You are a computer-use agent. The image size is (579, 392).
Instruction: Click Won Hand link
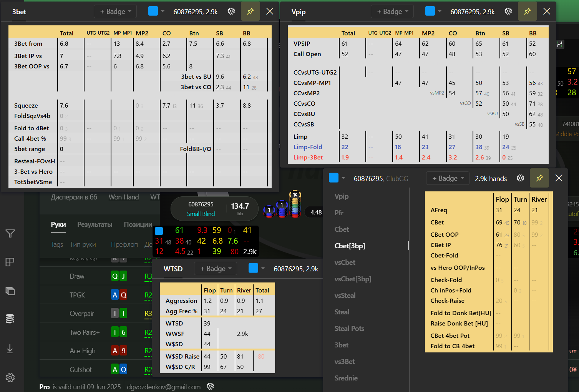point(124,197)
